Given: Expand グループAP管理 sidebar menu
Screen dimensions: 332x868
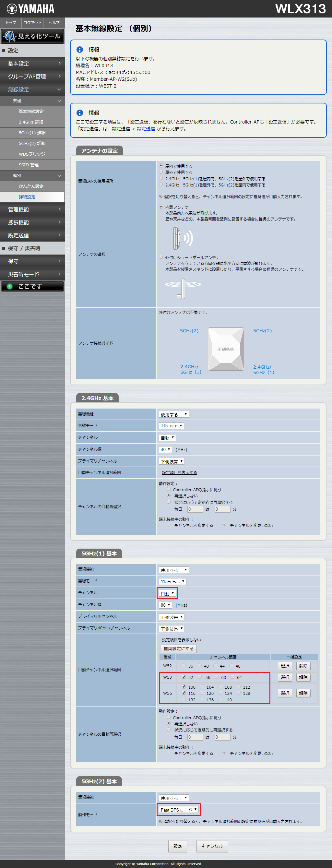Looking at the screenshot, I should click(x=32, y=77).
